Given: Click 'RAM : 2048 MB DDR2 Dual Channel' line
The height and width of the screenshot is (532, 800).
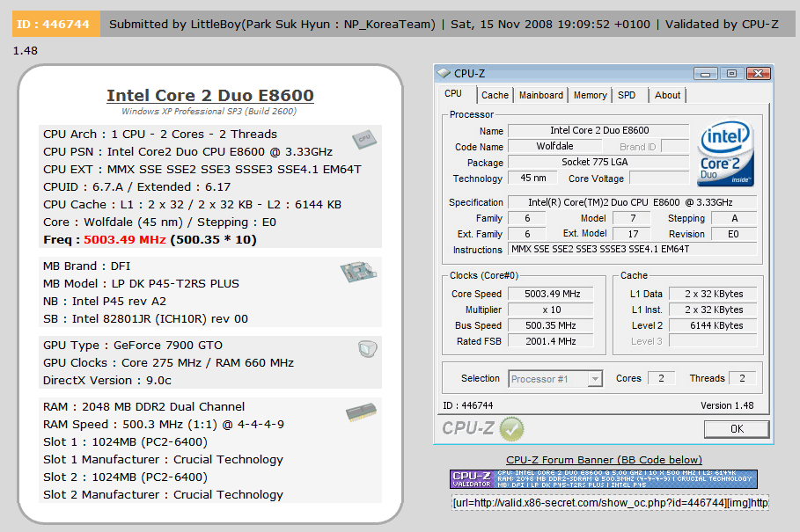Looking at the screenshot, I should pos(143,406).
